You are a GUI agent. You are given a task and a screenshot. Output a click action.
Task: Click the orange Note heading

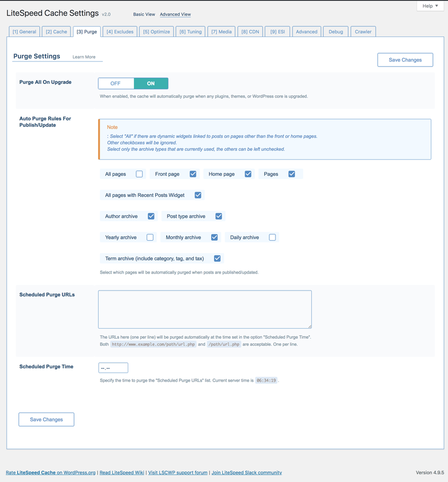[x=112, y=127]
